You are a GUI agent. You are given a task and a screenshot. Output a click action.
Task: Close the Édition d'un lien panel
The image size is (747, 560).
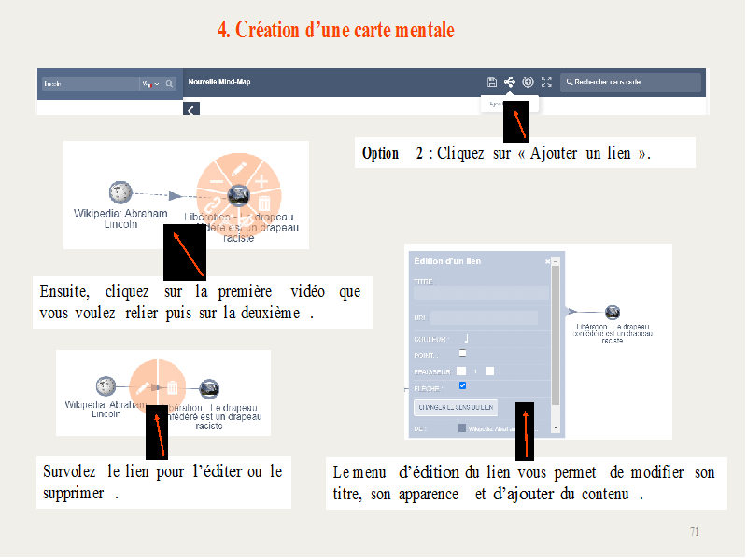548,262
